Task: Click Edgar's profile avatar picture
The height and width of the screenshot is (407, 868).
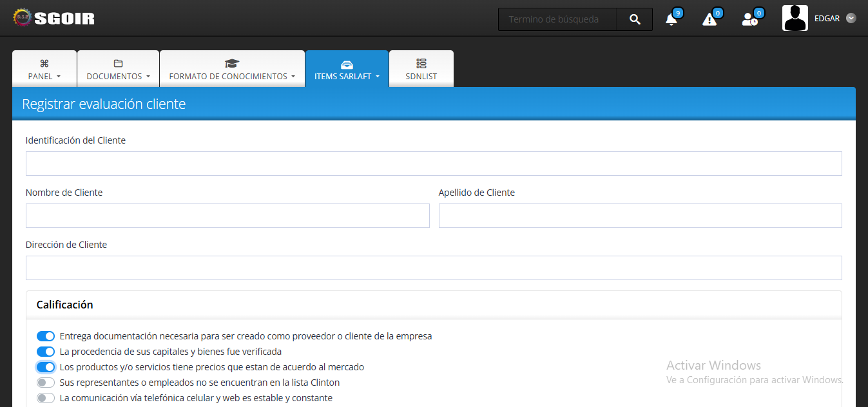Action: pos(795,19)
